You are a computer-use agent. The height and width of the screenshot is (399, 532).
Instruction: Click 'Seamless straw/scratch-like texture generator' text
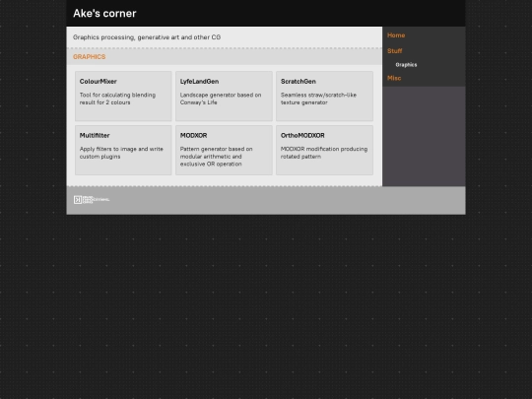318,99
